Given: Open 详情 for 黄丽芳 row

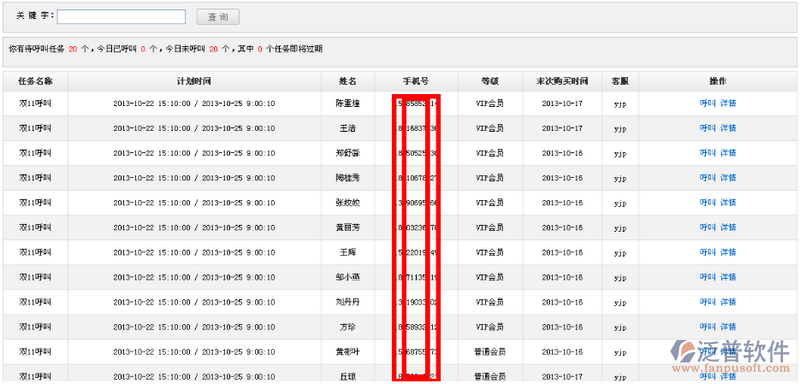Looking at the screenshot, I should point(728,227).
